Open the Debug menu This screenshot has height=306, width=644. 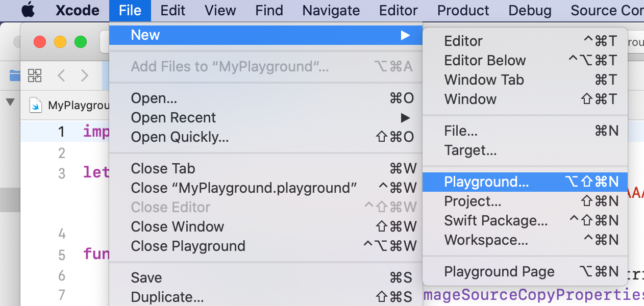tap(530, 10)
